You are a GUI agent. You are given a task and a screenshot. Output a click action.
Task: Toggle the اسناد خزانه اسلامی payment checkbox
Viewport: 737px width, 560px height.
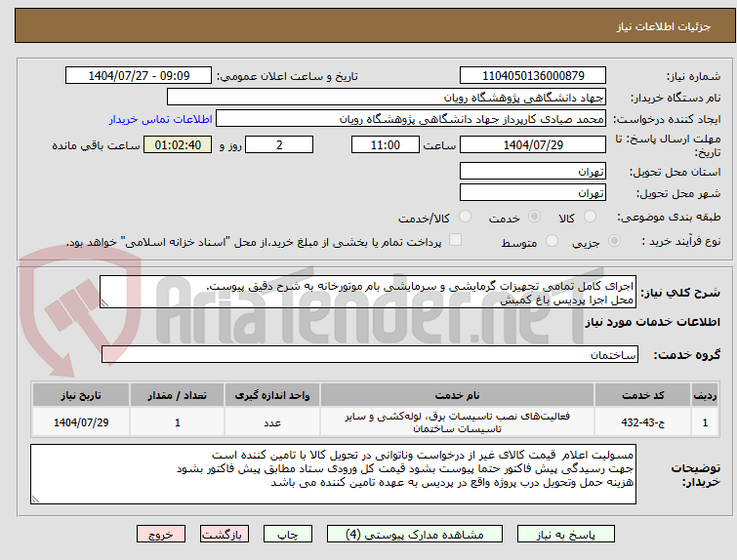point(455,240)
